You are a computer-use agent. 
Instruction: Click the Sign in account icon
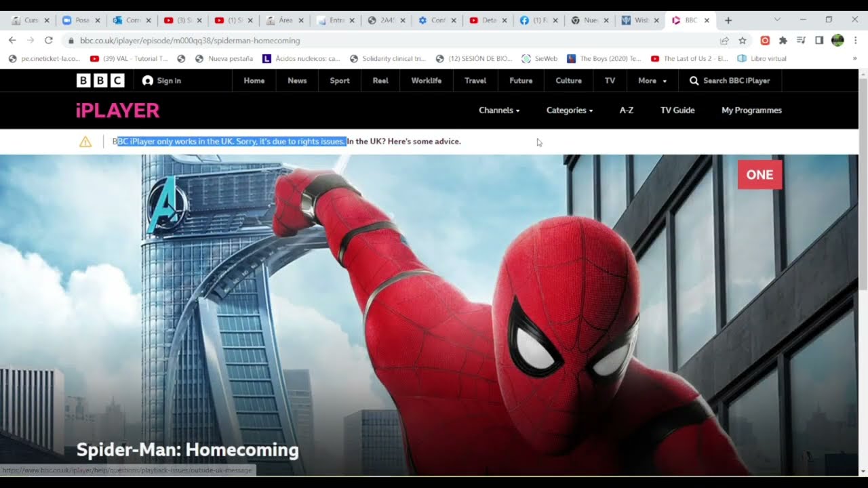coord(148,81)
